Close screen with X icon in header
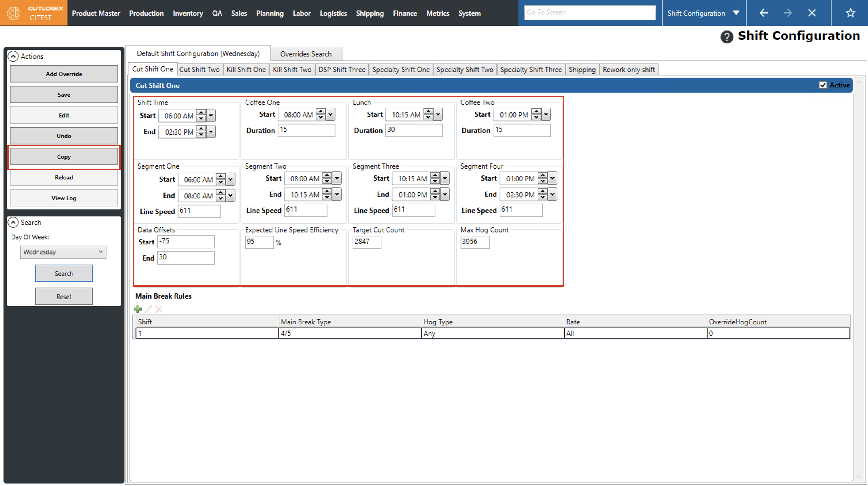The image size is (868, 486). tap(812, 13)
